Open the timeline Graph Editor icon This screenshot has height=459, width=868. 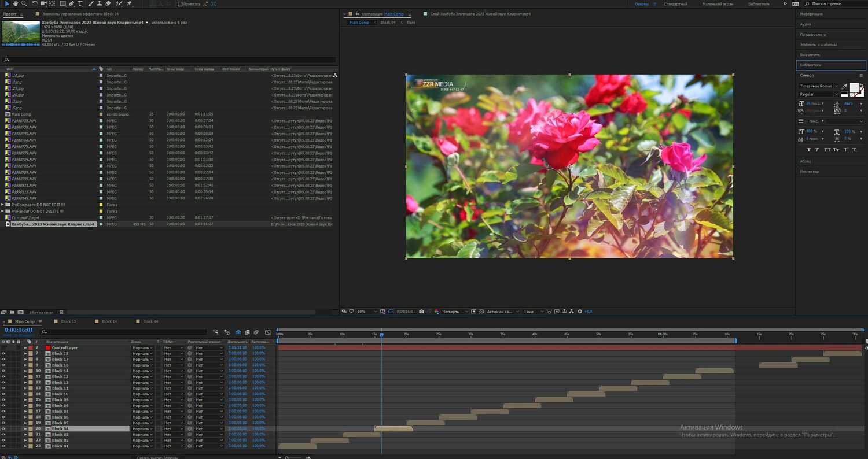coord(268,332)
